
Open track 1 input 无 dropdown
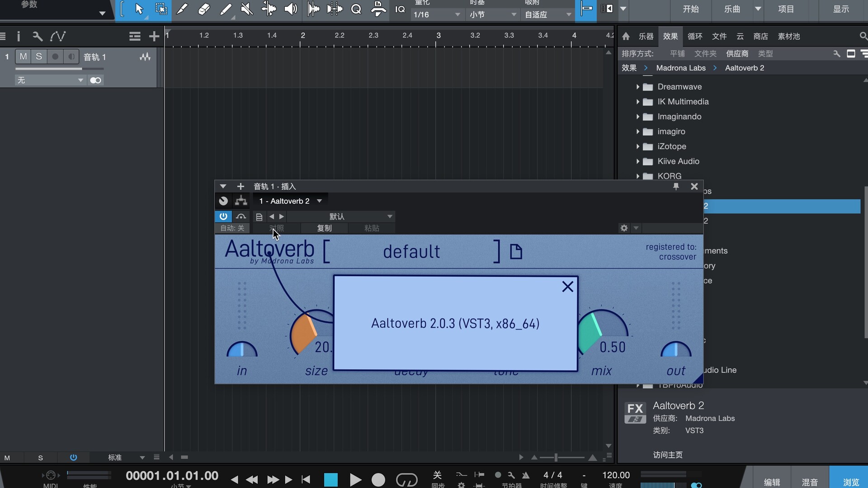pos(50,80)
